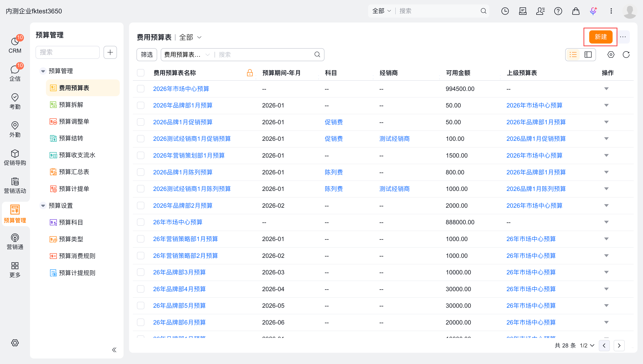
Task: Open the 营销通 sidebar icon
Action: 15,241
